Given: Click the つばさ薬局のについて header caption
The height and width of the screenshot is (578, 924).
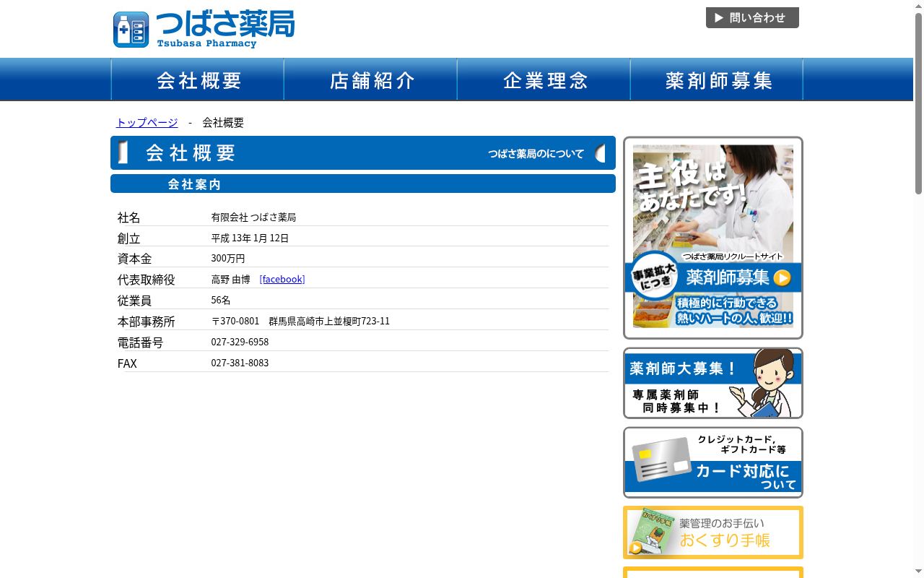Looking at the screenshot, I should click(x=536, y=153).
